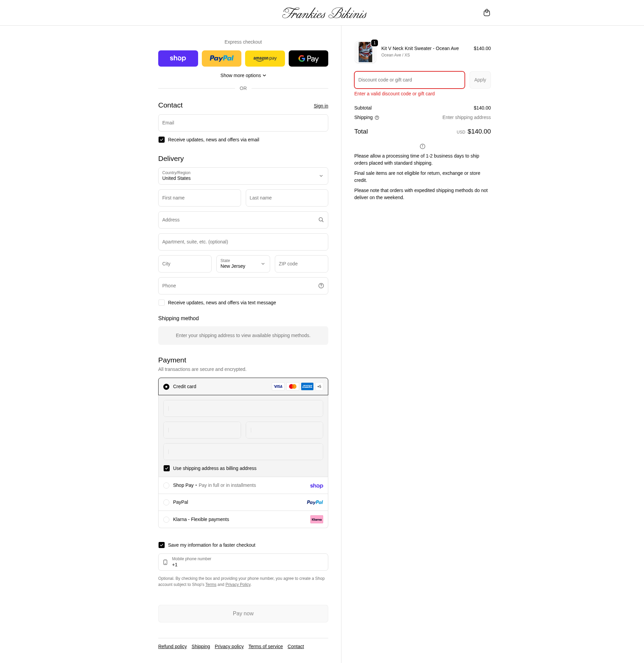Enable text message offers checkbox

pos(162,303)
